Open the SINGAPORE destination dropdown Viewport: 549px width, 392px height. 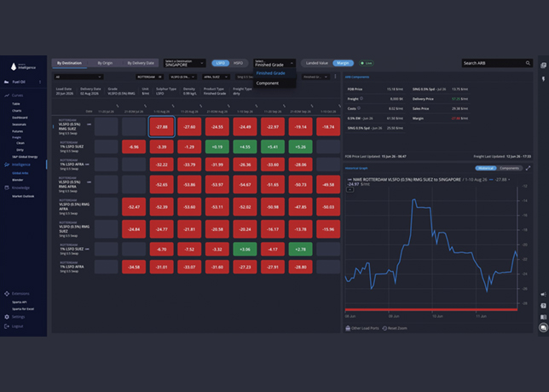point(184,63)
